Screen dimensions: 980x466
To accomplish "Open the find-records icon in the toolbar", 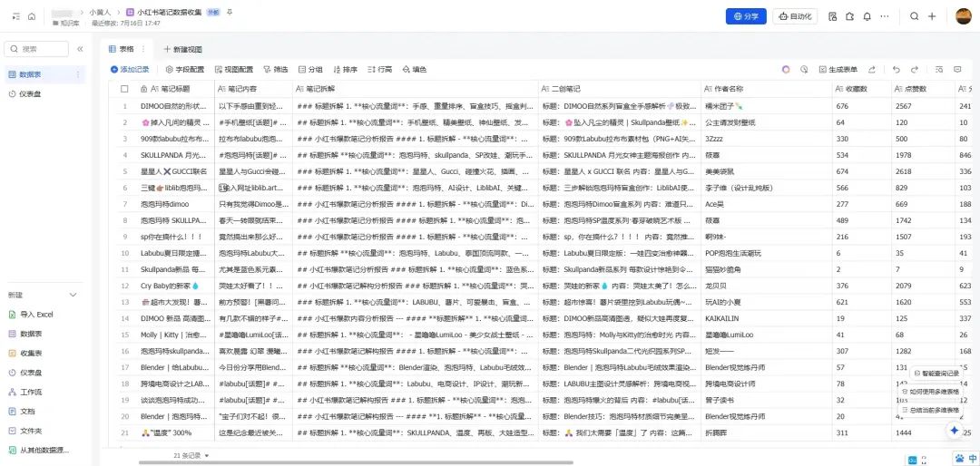I will tap(939, 69).
